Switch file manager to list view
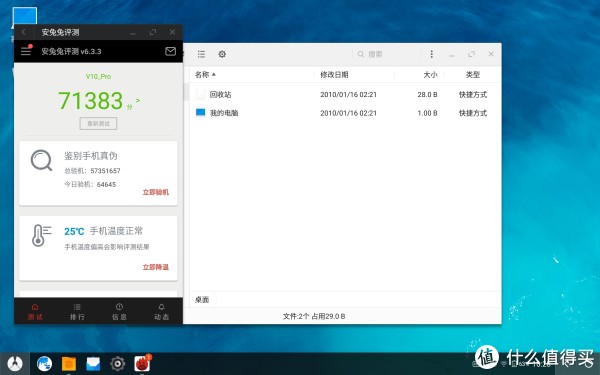The height and width of the screenshot is (375, 600). (201, 54)
